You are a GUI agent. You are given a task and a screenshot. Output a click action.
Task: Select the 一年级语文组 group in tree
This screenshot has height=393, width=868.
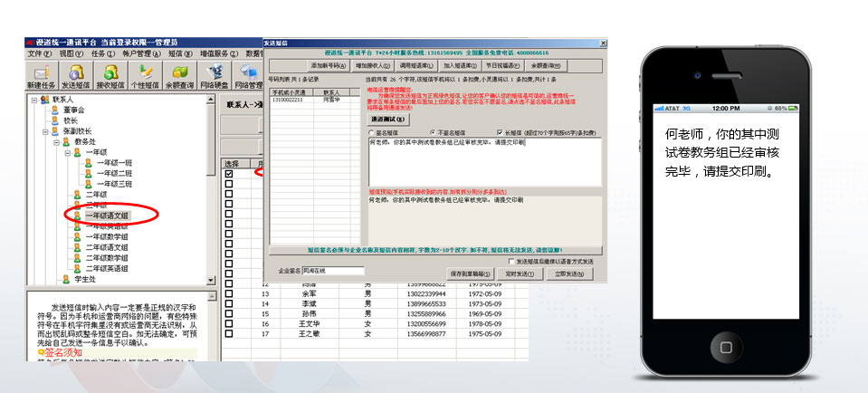coord(106,216)
